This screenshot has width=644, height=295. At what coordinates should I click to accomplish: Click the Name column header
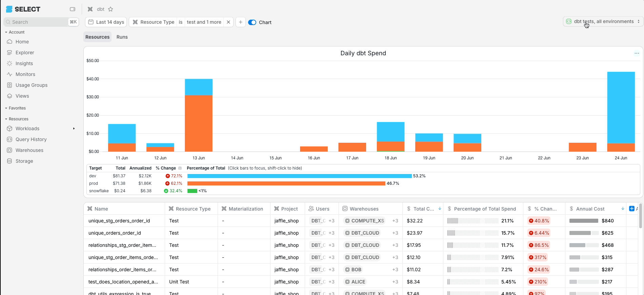coord(124,209)
